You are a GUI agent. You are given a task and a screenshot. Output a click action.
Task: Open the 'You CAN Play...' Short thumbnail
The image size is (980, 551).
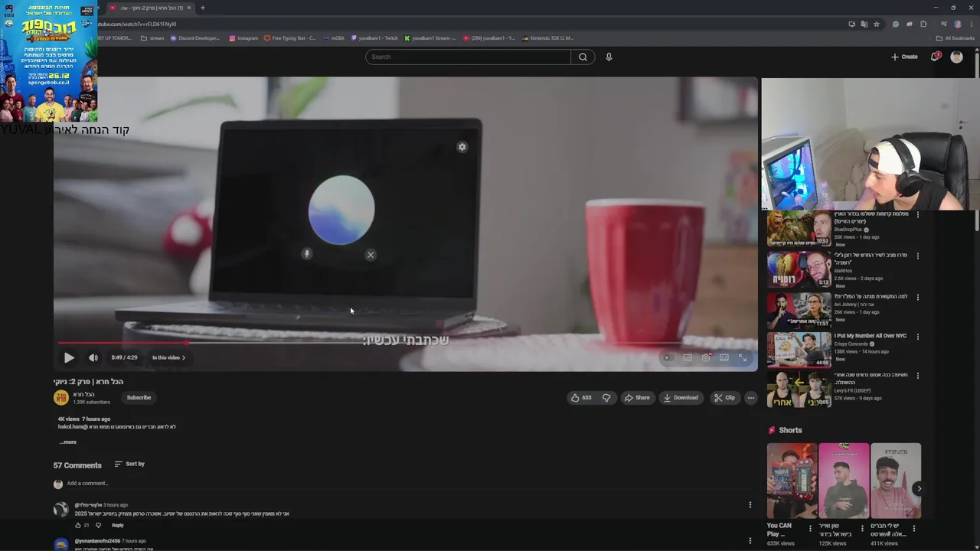pos(792,481)
